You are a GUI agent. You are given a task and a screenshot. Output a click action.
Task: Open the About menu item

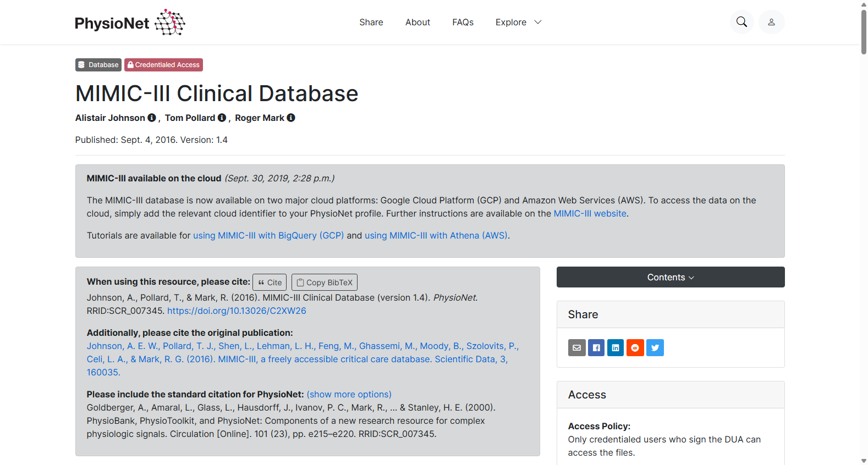417,22
